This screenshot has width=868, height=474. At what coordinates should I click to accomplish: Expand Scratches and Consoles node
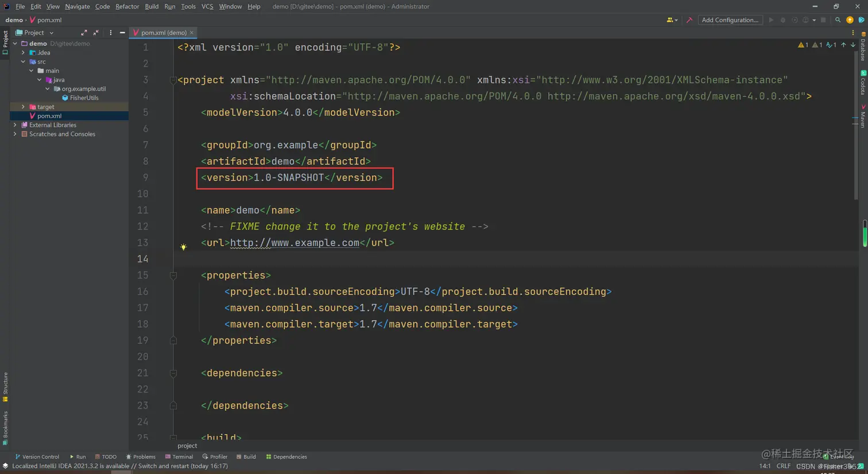click(x=15, y=134)
